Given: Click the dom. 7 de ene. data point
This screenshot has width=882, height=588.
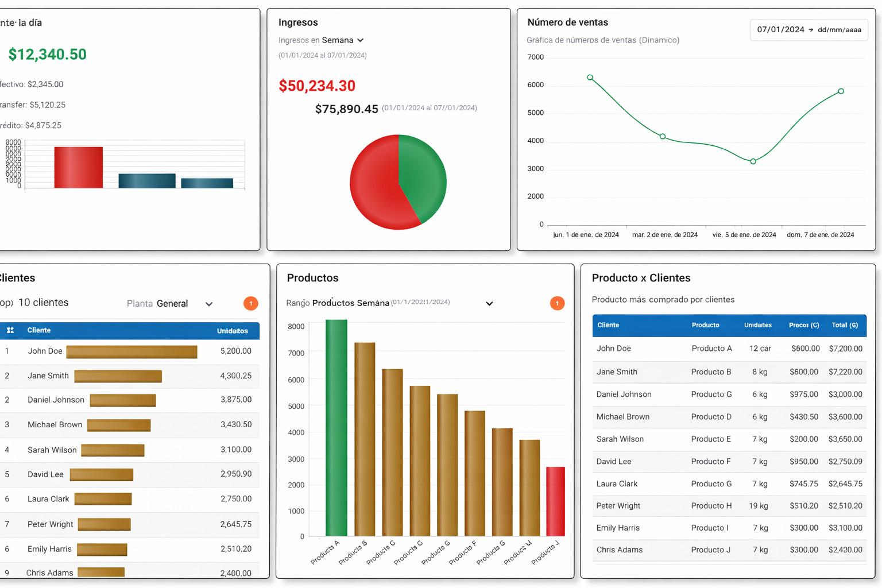Looking at the screenshot, I should 841,91.
